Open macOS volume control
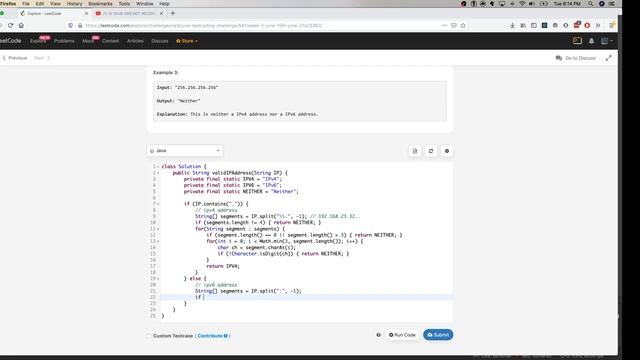This screenshot has height=360, width=640. (x=532, y=4)
